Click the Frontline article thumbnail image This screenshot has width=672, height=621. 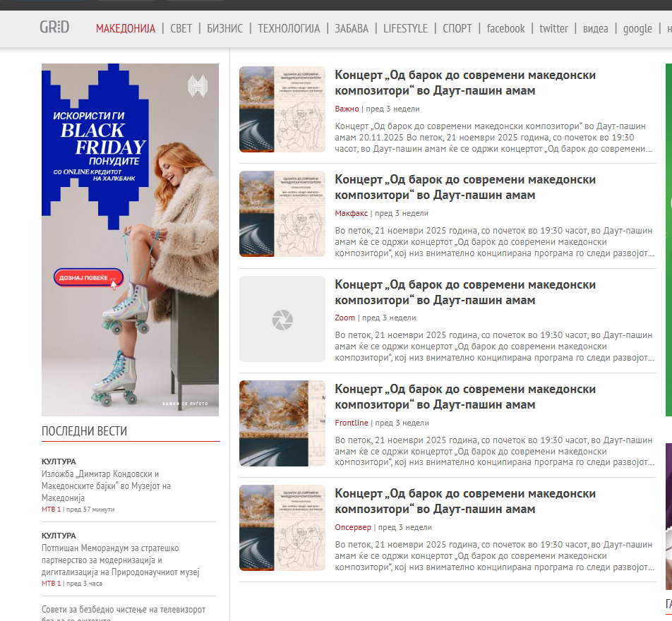click(x=282, y=423)
